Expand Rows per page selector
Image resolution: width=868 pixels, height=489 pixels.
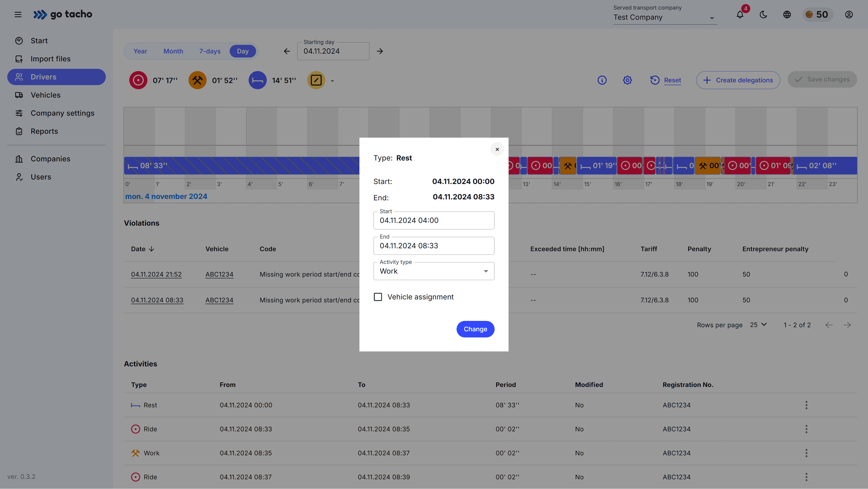(x=758, y=325)
